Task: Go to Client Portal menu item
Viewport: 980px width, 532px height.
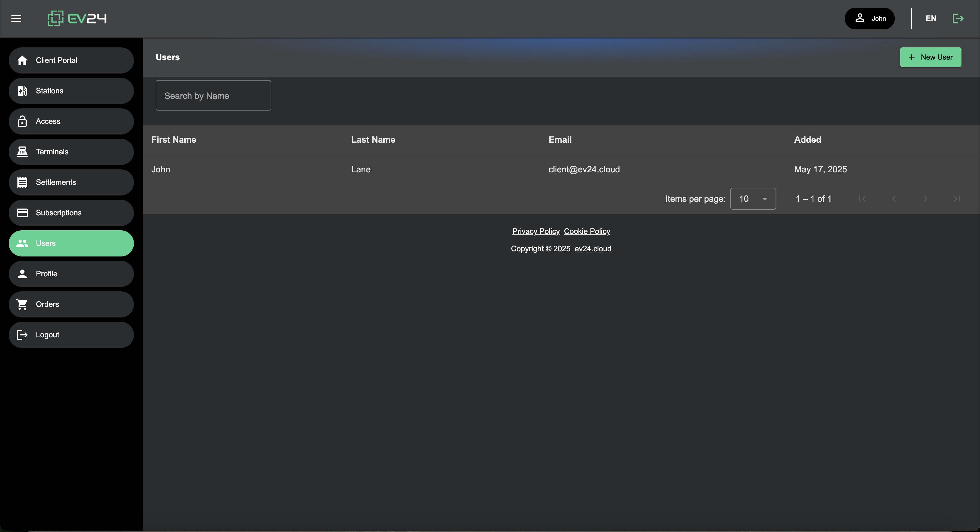Action: pos(71,60)
